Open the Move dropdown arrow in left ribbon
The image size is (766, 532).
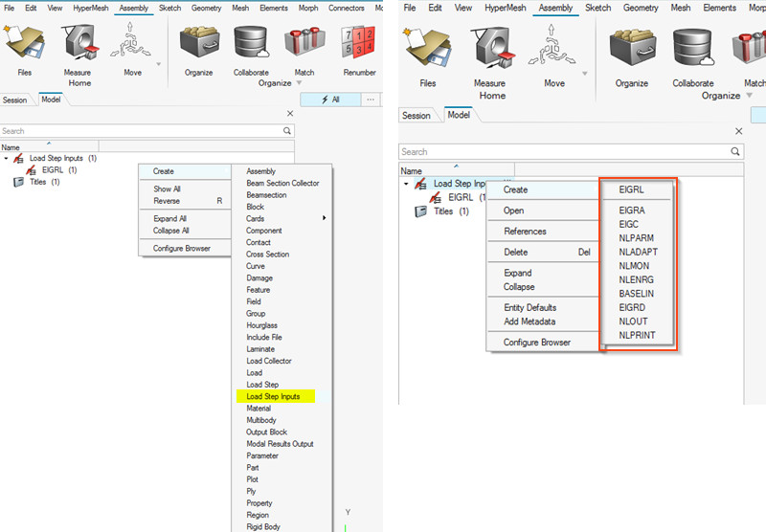tap(158, 67)
